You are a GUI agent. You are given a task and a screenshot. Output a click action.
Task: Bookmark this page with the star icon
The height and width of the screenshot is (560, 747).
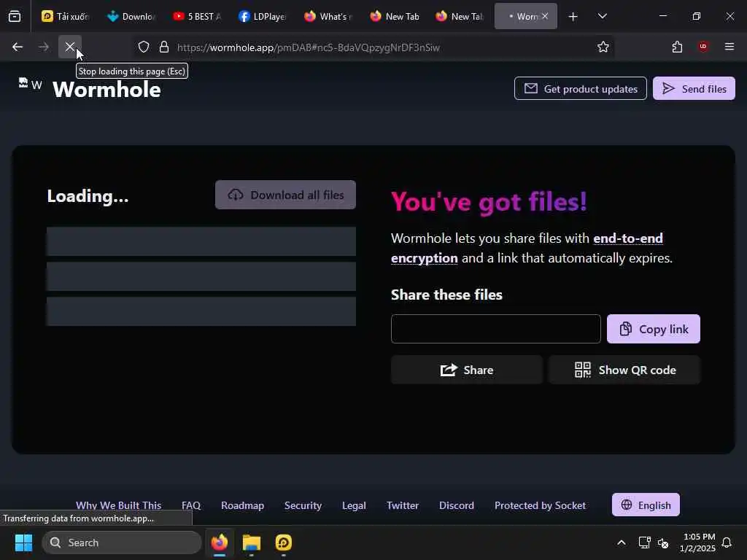click(x=603, y=47)
